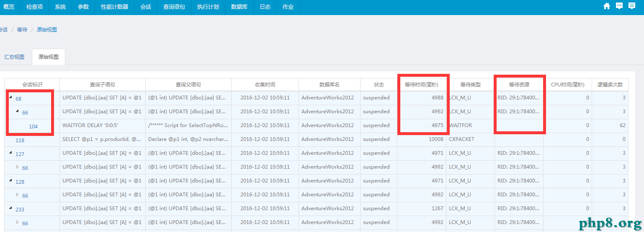Open session ID 127 link

point(20,154)
